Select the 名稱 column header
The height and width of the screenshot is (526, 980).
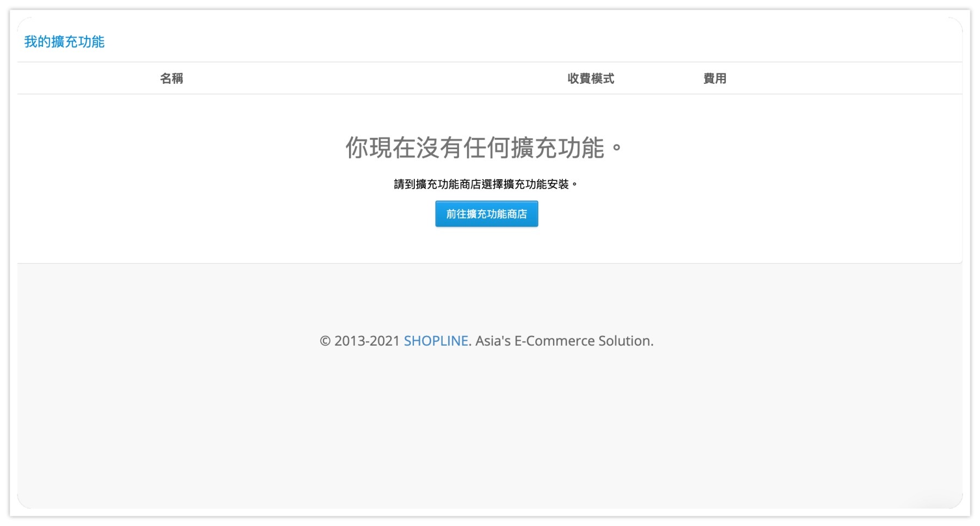coord(171,78)
